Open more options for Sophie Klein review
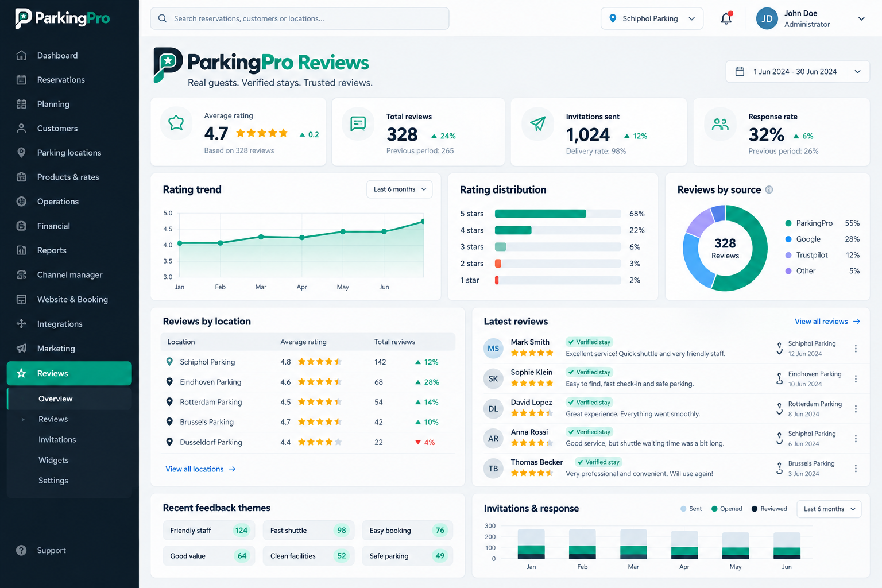The image size is (882, 588). point(856,378)
